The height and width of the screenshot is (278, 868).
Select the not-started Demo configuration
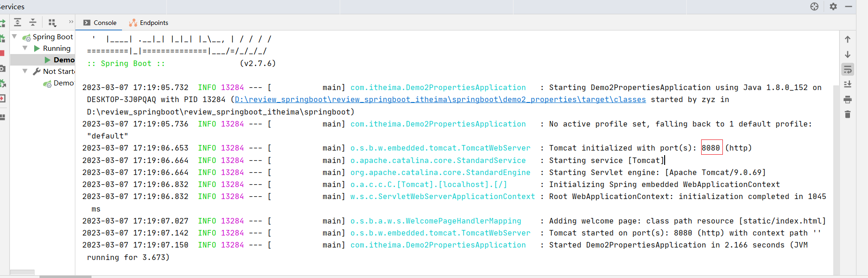click(63, 83)
